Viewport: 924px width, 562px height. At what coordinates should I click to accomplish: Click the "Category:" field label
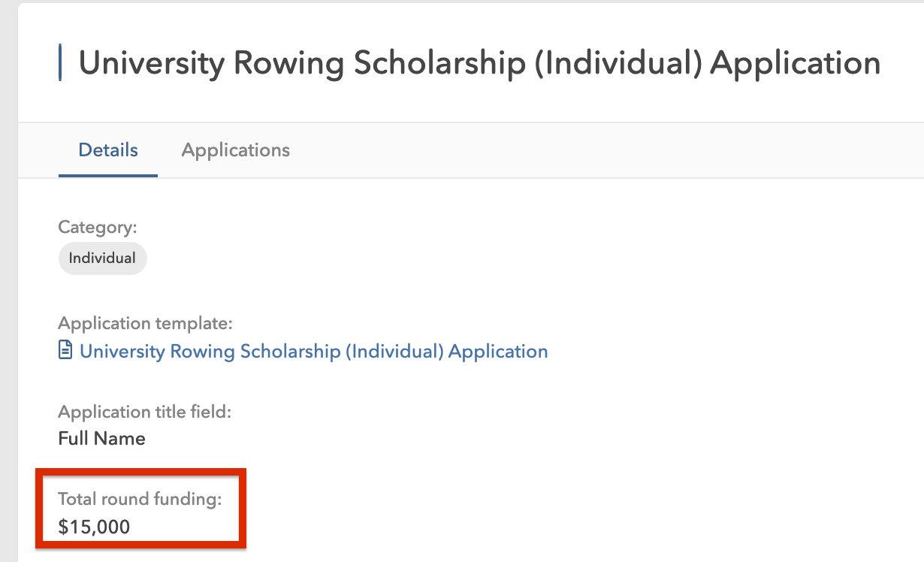coord(98,227)
